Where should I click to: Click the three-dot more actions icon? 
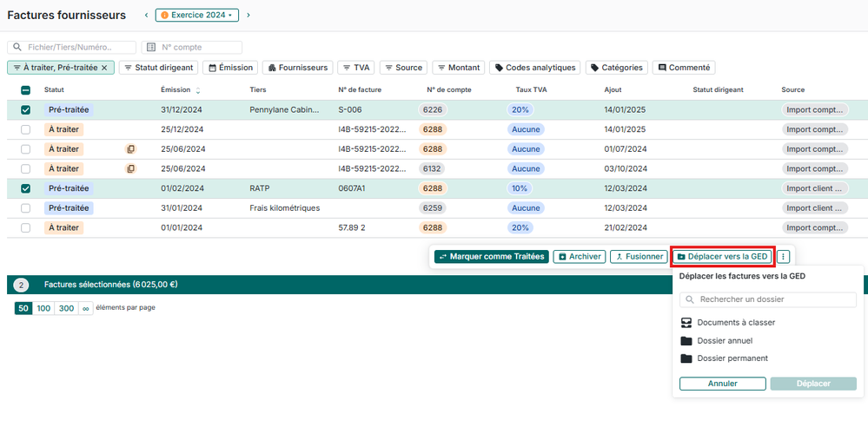click(784, 257)
